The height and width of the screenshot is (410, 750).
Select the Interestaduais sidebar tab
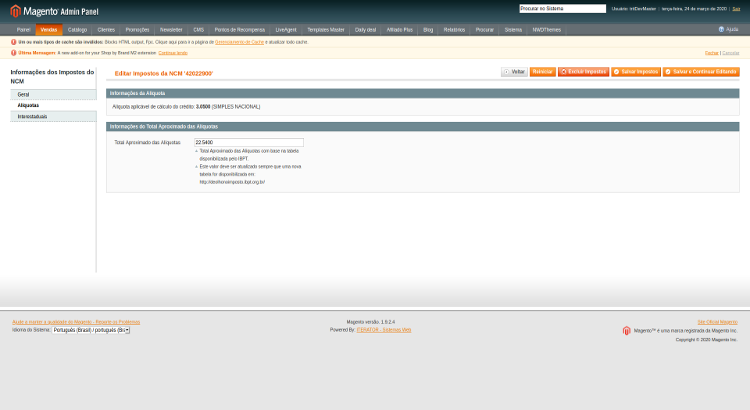(54, 116)
